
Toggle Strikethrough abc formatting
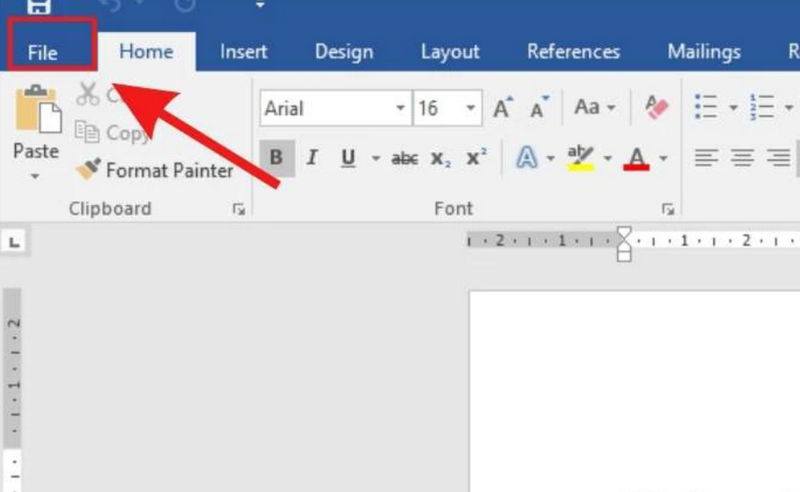pos(405,158)
